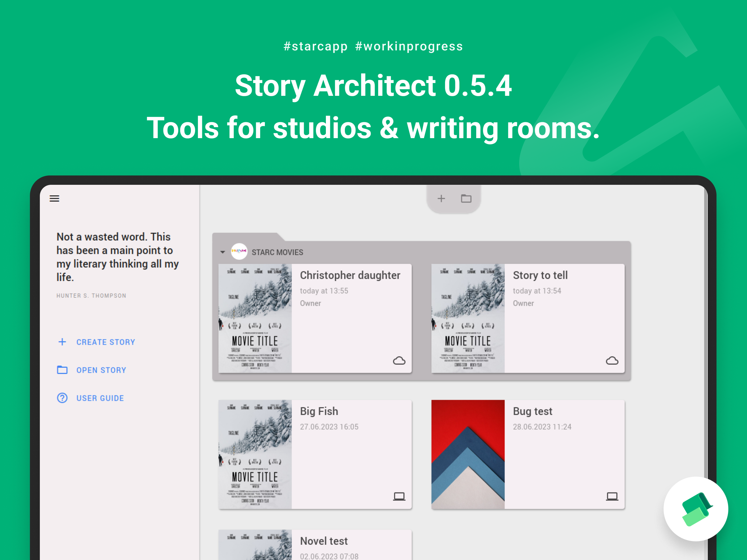The width and height of the screenshot is (747, 560).
Task: Click the #starcapp hashtag
Action: pos(315,46)
